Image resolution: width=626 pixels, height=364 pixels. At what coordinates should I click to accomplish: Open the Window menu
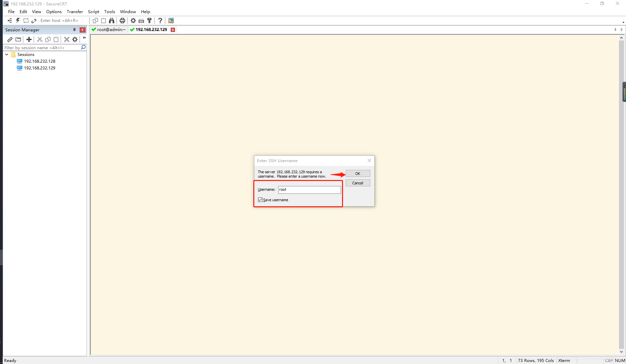[x=128, y=11]
